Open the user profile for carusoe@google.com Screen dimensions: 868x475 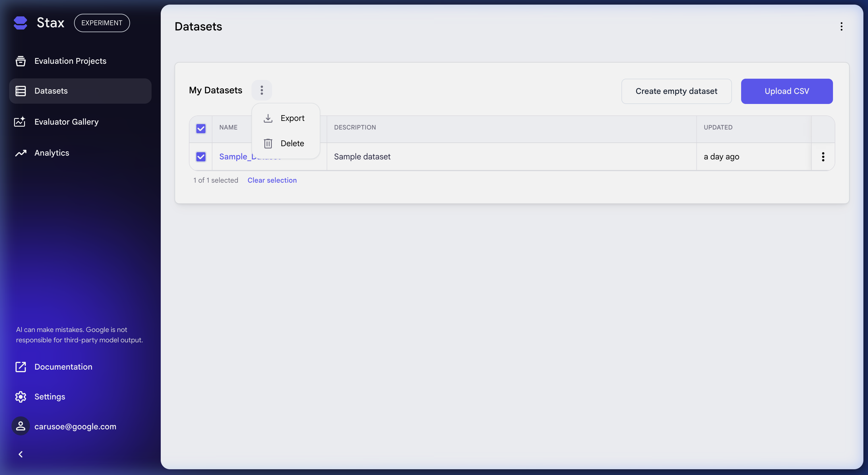tap(75, 426)
